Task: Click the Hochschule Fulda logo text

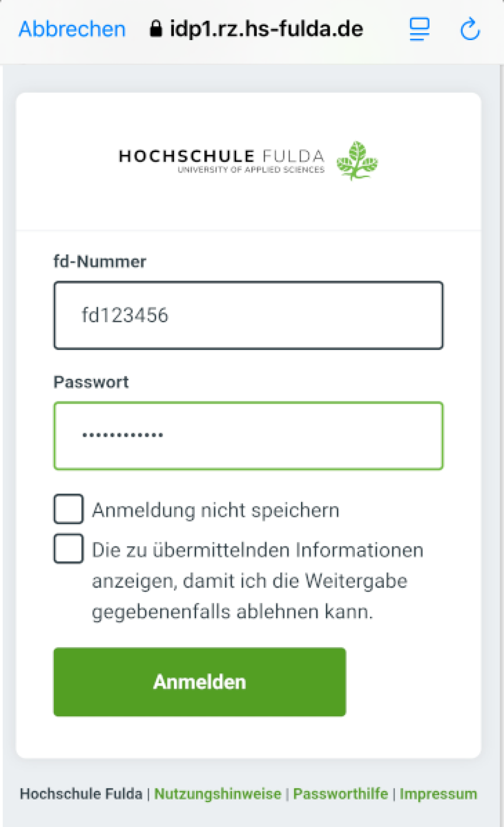Action: tap(221, 160)
